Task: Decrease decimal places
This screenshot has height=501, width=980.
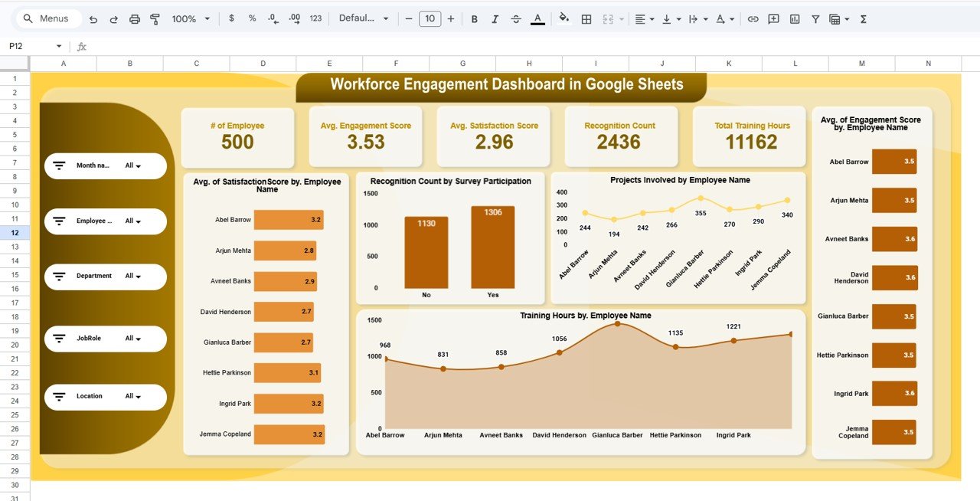Action: pos(272,18)
